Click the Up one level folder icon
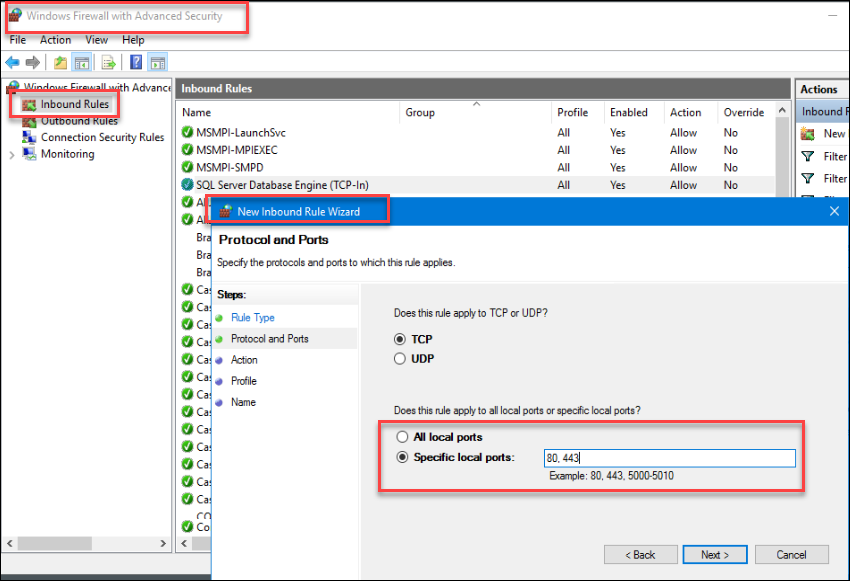This screenshot has height=581, width=850. click(x=61, y=63)
